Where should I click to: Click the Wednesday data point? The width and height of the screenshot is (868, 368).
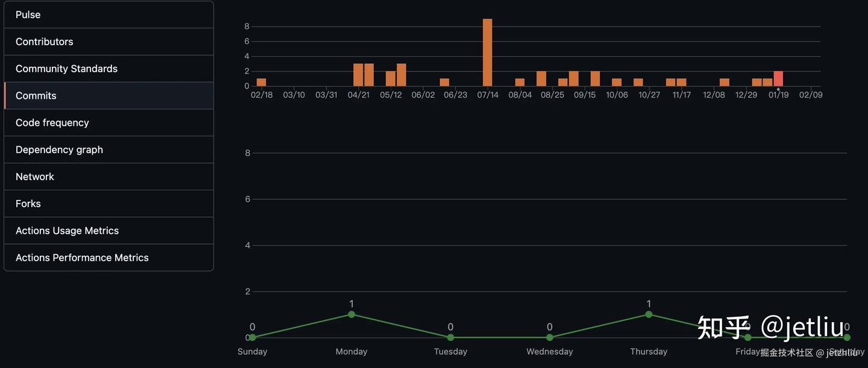550,337
